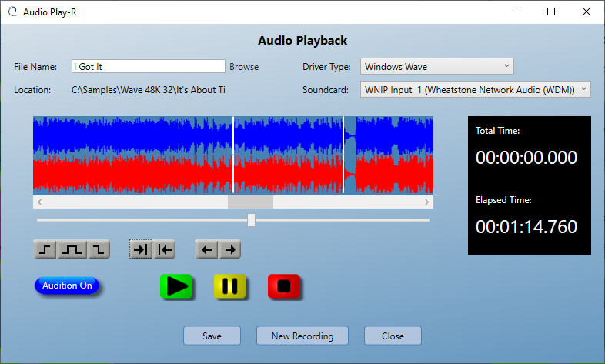Click the Elapsed Time value 00:01:14.760
605x364 pixels.
526,227
